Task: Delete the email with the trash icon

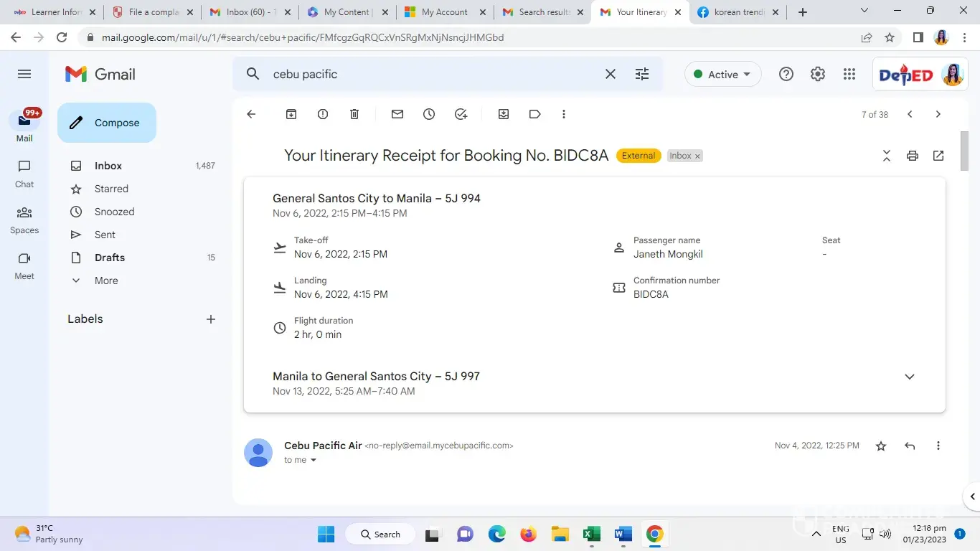Action: (354, 114)
